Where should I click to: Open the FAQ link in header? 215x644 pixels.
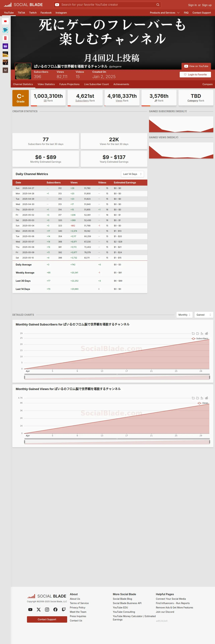tap(186, 13)
